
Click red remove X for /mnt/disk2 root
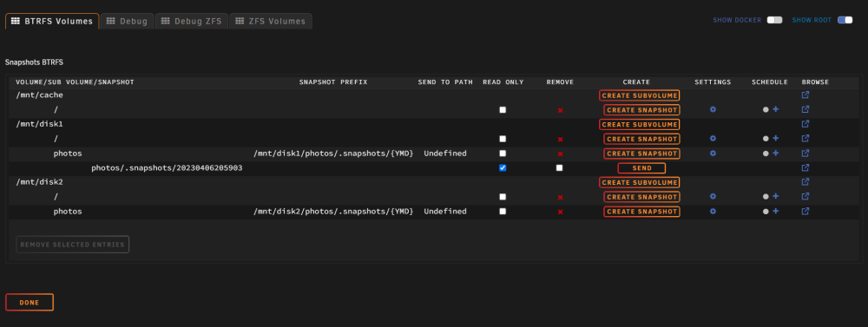click(x=560, y=197)
